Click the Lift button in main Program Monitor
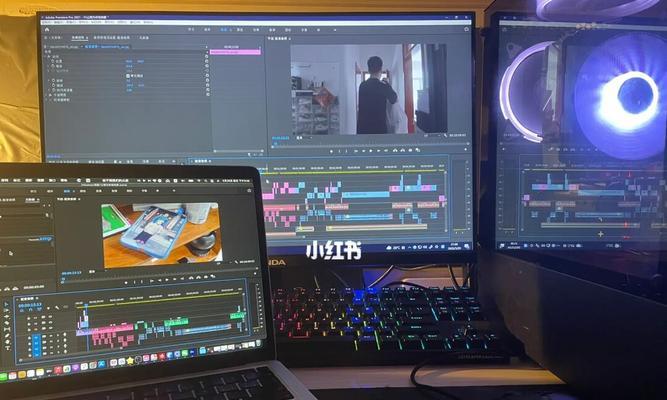The image size is (667, 400). 395,150
